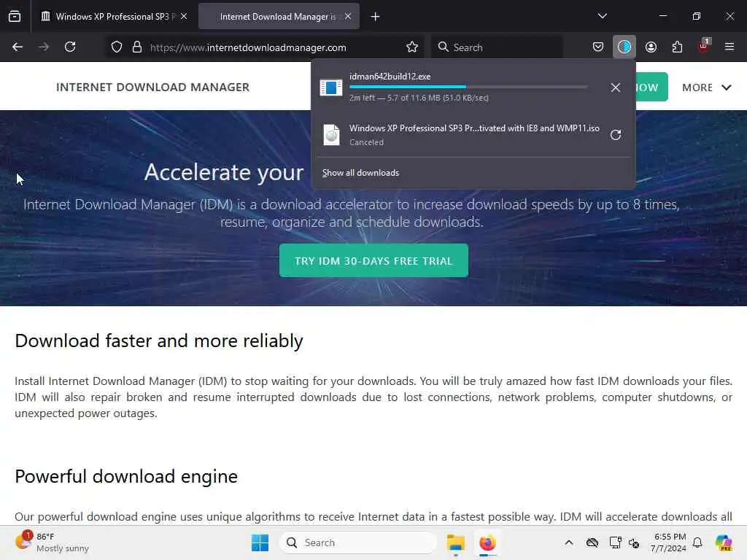Open the Extensions puzzle icon
This screenshot has width=747, height=560.
[677, 47]
